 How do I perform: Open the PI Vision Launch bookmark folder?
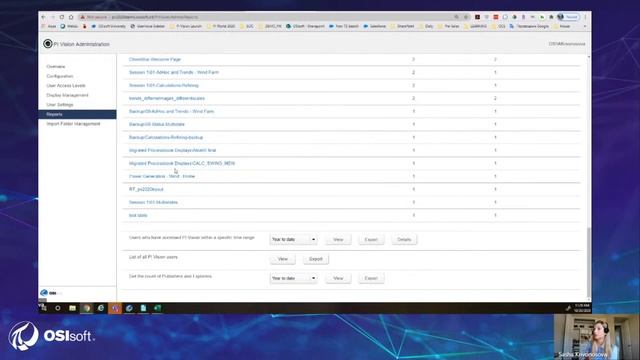click(186, 26)
